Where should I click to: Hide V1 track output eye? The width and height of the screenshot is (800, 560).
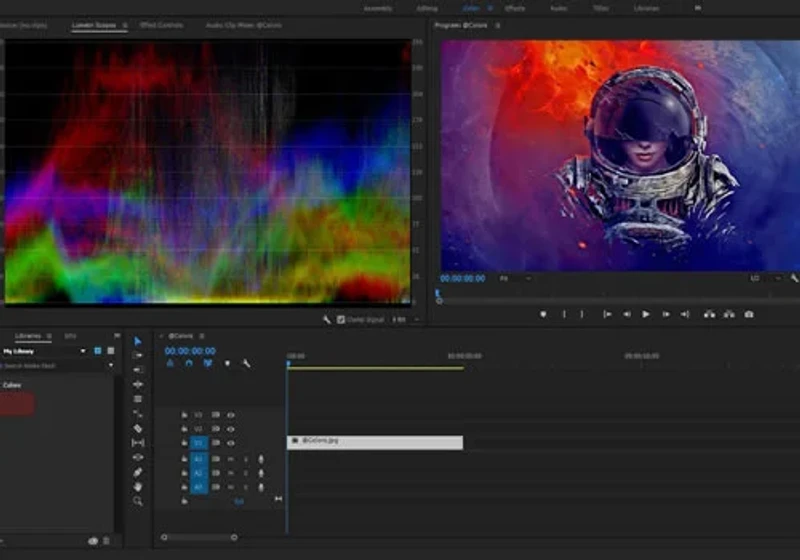231,443
